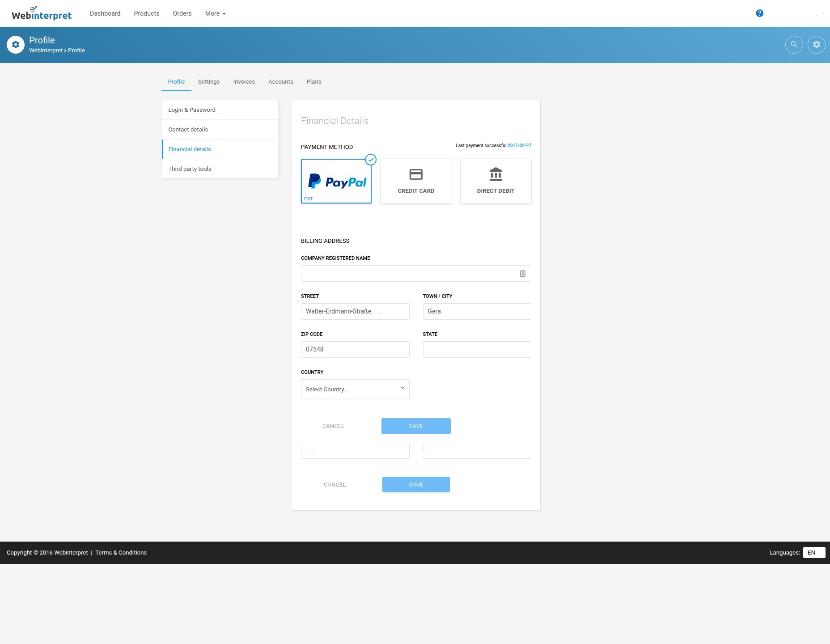
Task: Click the upper SAVE button
Action: pyautogui.click(x=416, y=426)
